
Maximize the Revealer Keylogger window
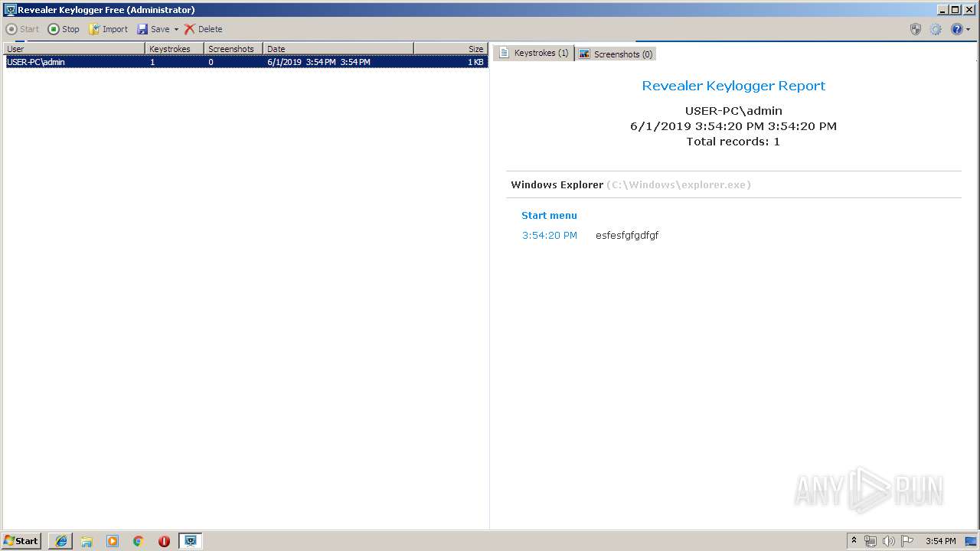[x=955, y=9]
